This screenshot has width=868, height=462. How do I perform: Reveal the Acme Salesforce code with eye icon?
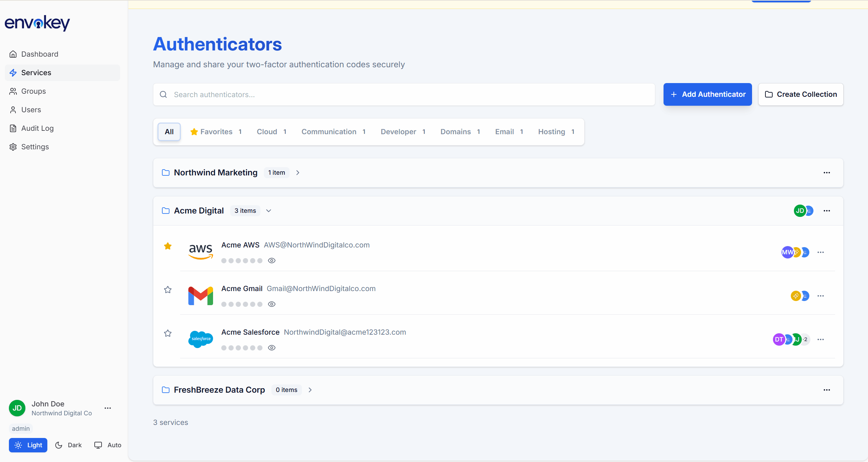pos(272,348)
